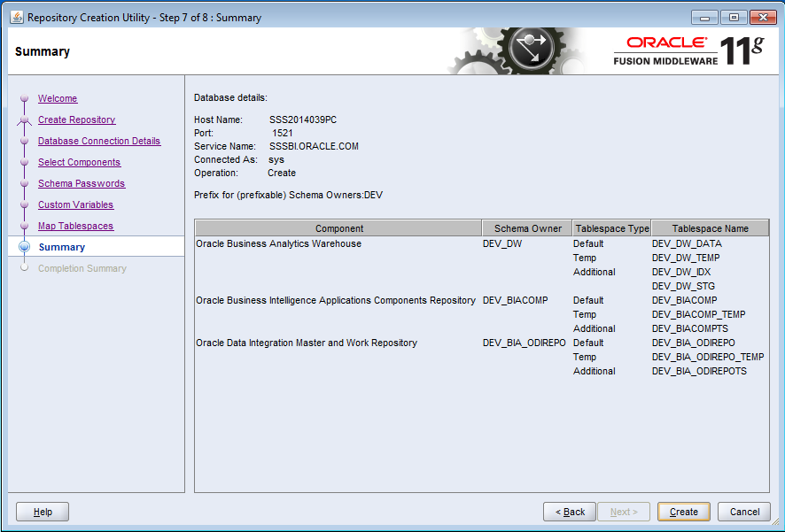
Task: Jump to Database Connection Details step
Action: click(x=99, y=141)
